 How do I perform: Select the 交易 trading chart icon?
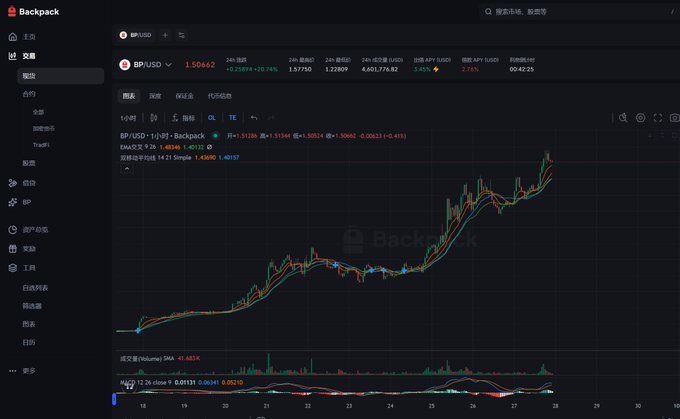pos(13,56)
